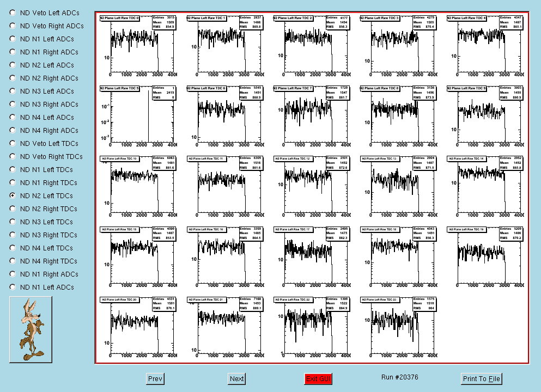Screen dimensions: 541x392
Task: Select the Raw TDC 10 plot
Action: [x=138, y=187]
